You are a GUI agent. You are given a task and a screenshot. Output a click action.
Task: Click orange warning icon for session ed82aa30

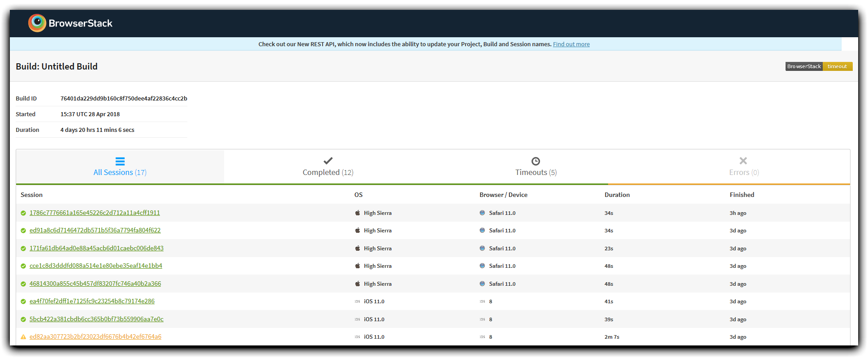click(23, 337)
